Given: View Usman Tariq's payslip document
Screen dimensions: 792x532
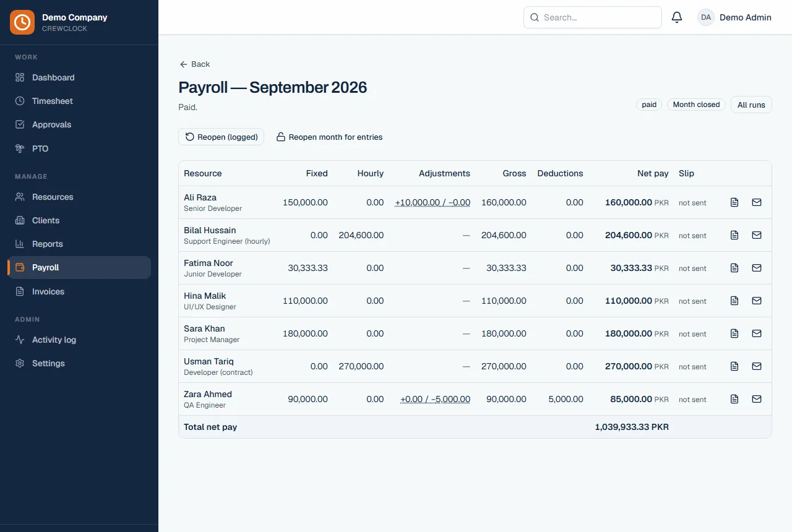Looking at the screenshot, I should [734, 366].
